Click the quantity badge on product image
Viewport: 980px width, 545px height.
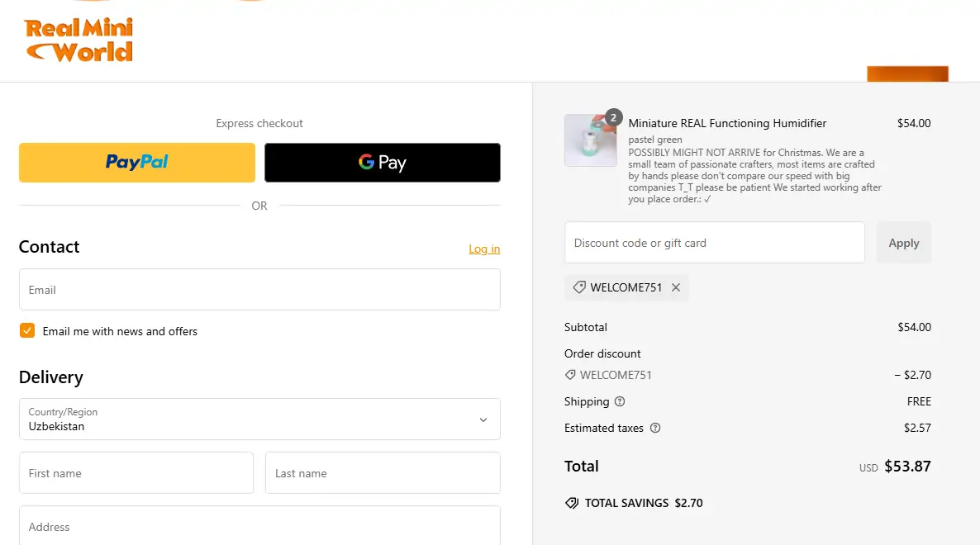pyautogui.click(x=613, y=117)
